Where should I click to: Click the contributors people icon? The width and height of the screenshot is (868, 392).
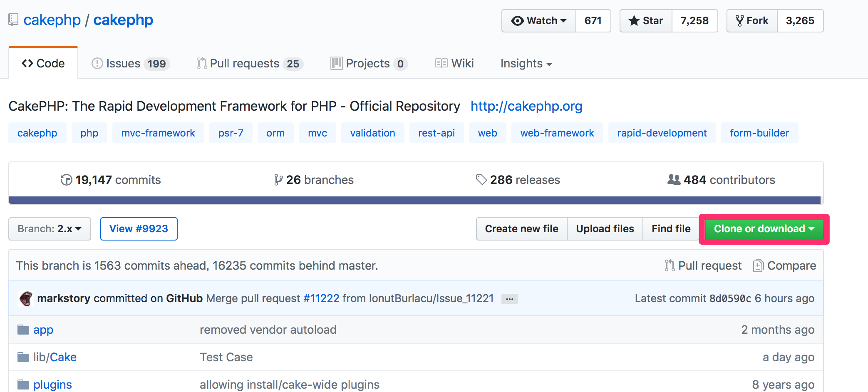674,180
